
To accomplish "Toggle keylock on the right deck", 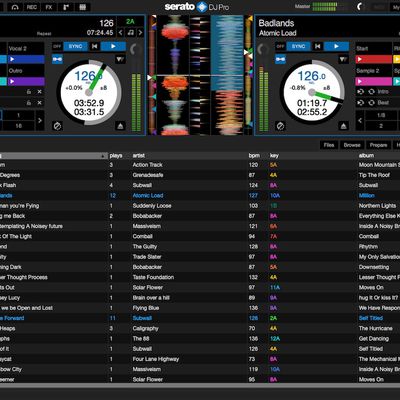I will 280,59.
